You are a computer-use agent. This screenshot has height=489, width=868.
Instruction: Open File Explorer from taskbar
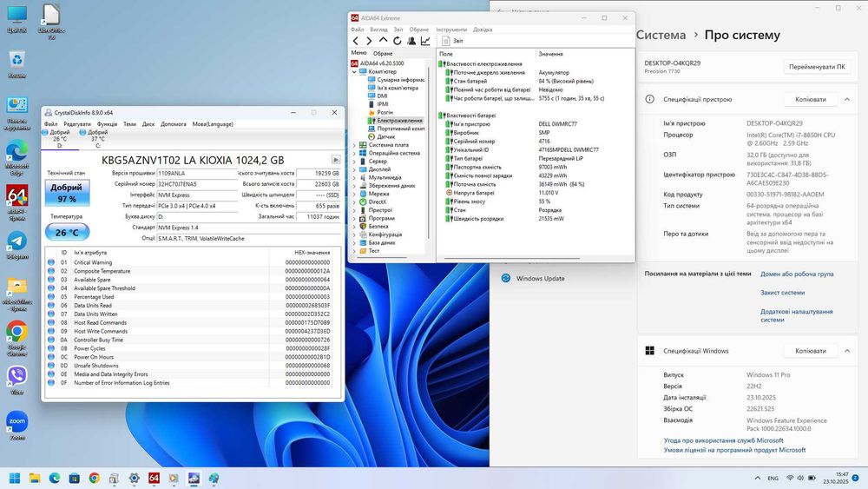tap(35, 478)
